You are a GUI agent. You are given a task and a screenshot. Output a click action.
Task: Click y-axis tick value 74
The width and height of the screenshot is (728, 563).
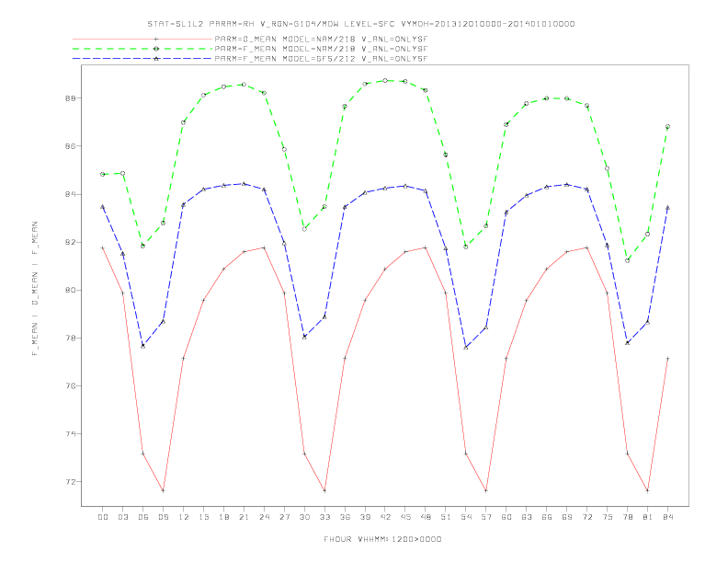coord(71,434)
